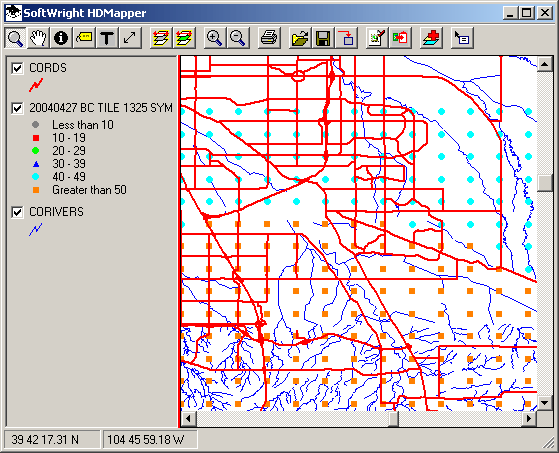Click the cyan 40 - 49 legend symbol

[36, 177]
